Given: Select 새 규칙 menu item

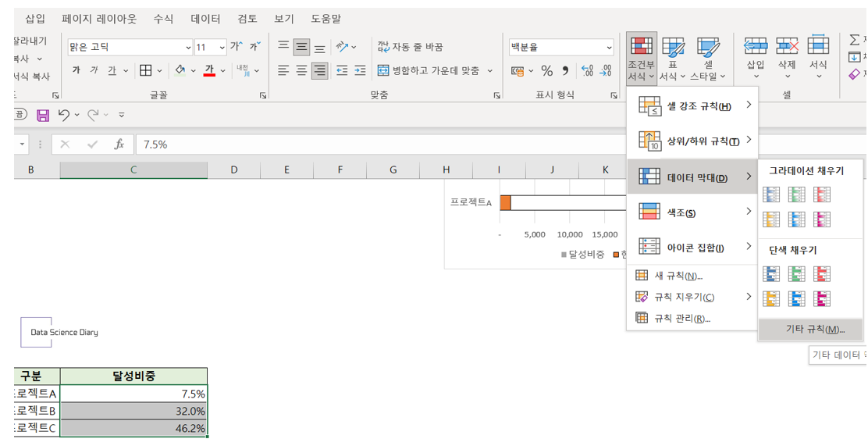Looking at the screenshot, I should (692, 276).
